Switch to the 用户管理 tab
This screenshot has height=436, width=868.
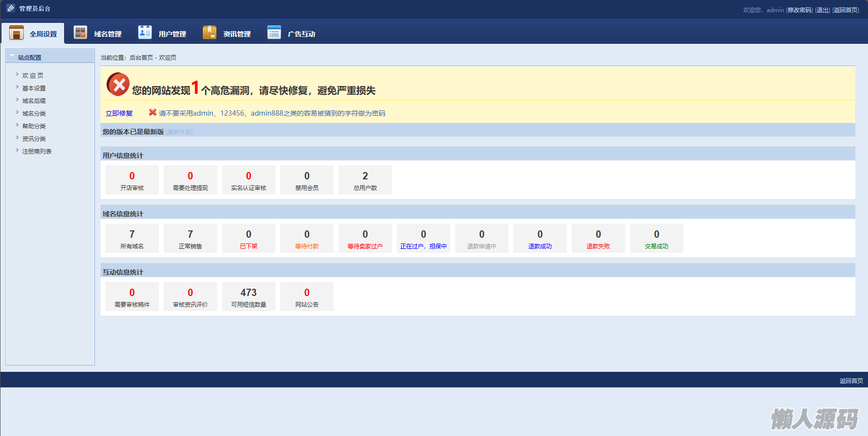tap(172, 34)
